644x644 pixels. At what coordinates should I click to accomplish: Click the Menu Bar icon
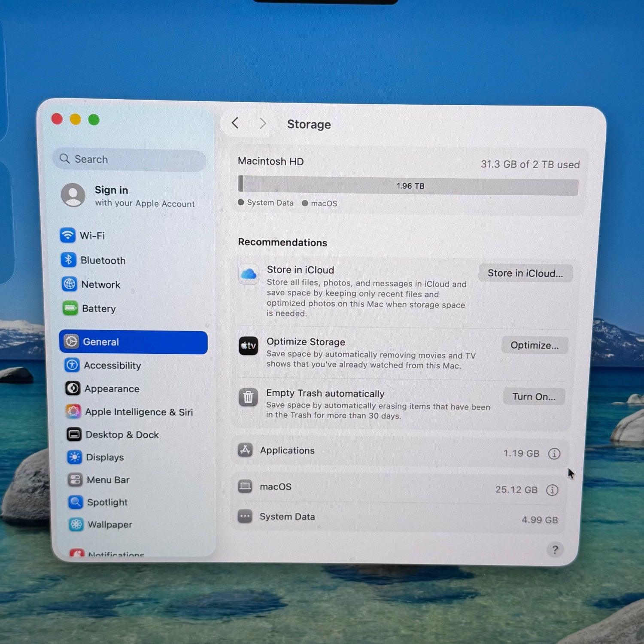coord(75,480)
